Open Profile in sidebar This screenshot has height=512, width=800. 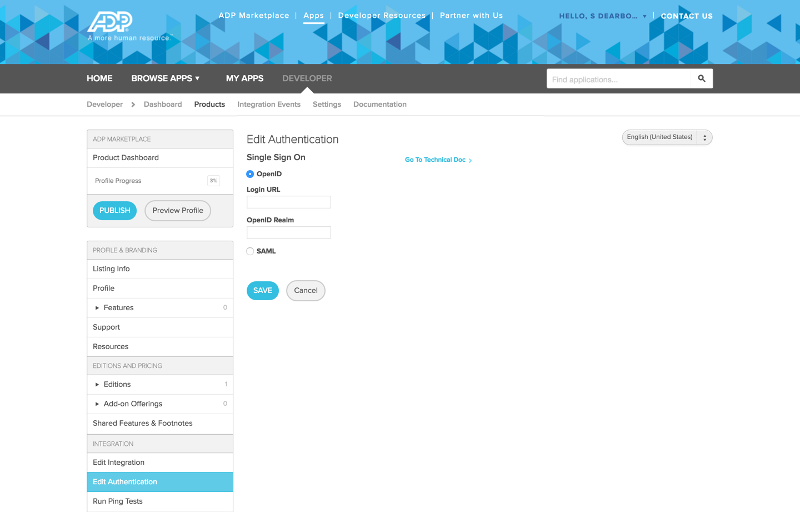(160, 288)
